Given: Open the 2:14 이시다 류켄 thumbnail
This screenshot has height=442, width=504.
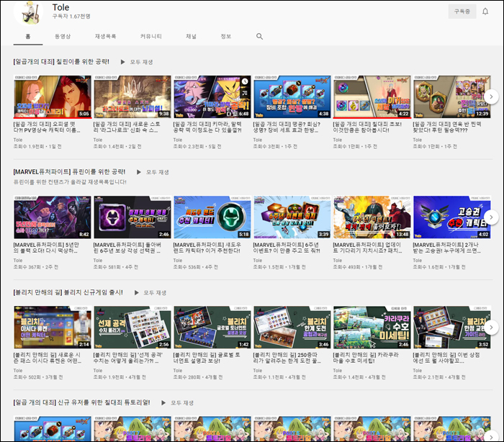Looking at the screenshot, I should (x=53, y=328).
